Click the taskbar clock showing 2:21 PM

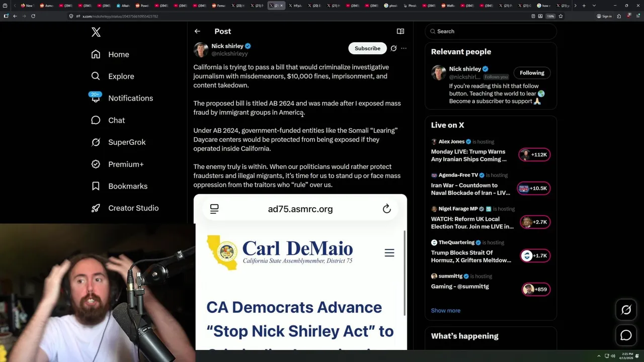click(627, 356)
